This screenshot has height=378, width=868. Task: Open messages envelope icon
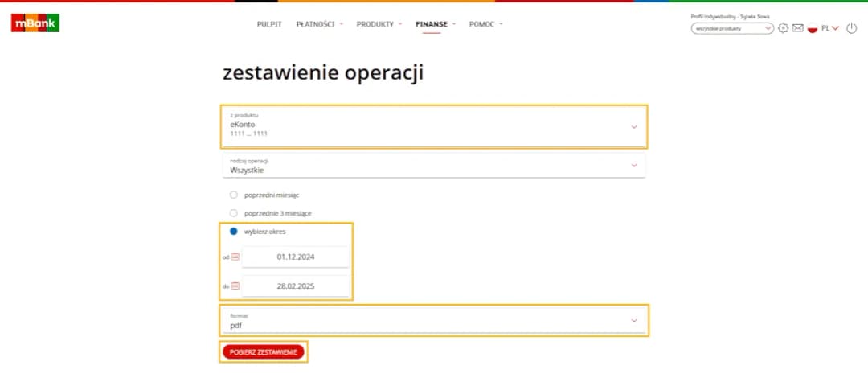click(797, 28)
